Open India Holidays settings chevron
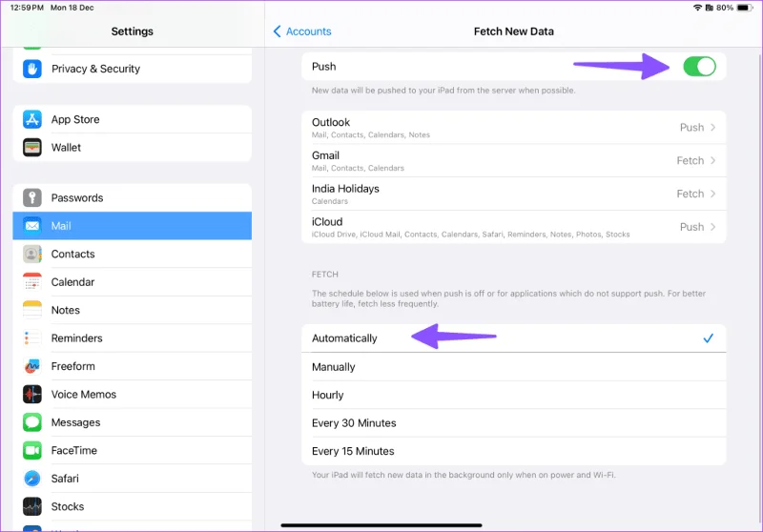Image resolution: width=763 pixels, height=532 pixels. tap(712, 194)
